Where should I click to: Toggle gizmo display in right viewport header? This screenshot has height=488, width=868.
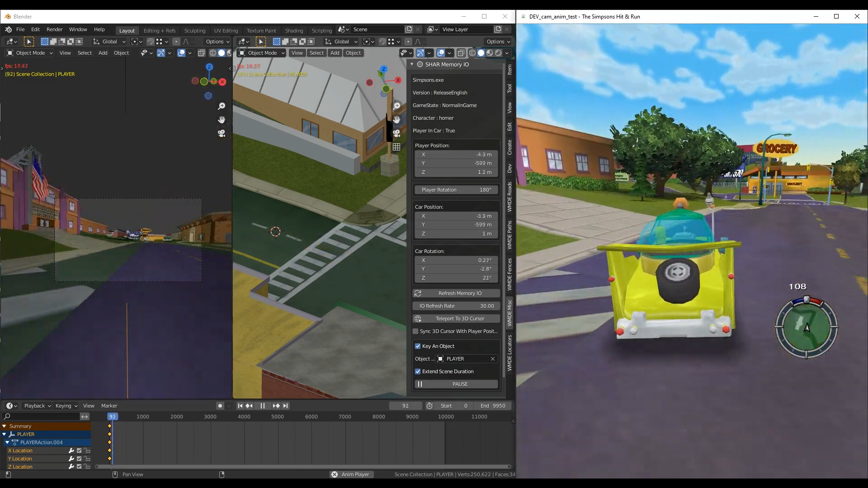(420, 53)
